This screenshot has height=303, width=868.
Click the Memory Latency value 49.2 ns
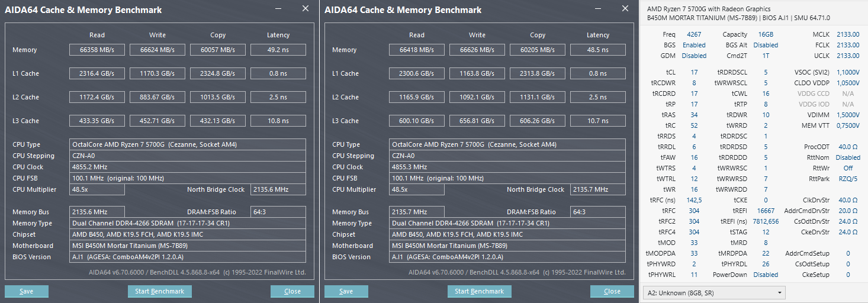pos(278,50)
